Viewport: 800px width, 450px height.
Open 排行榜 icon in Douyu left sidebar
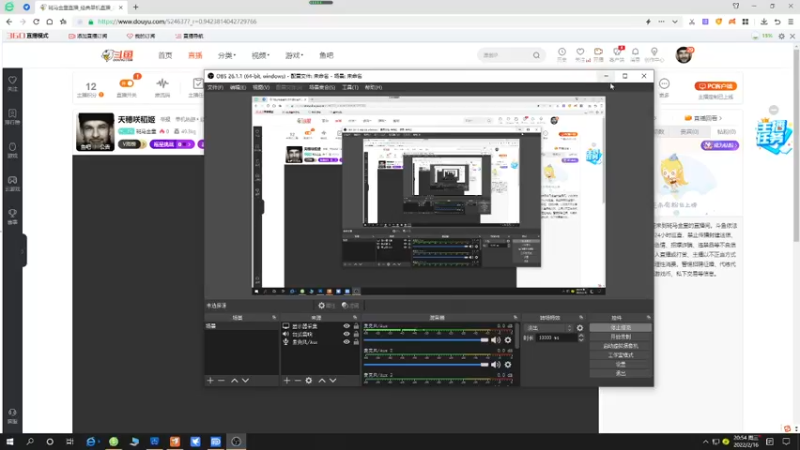tap(12, 116)
